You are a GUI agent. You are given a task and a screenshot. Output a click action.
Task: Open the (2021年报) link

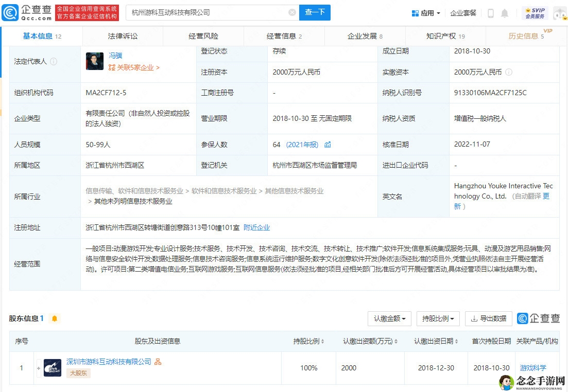point(302,145)
